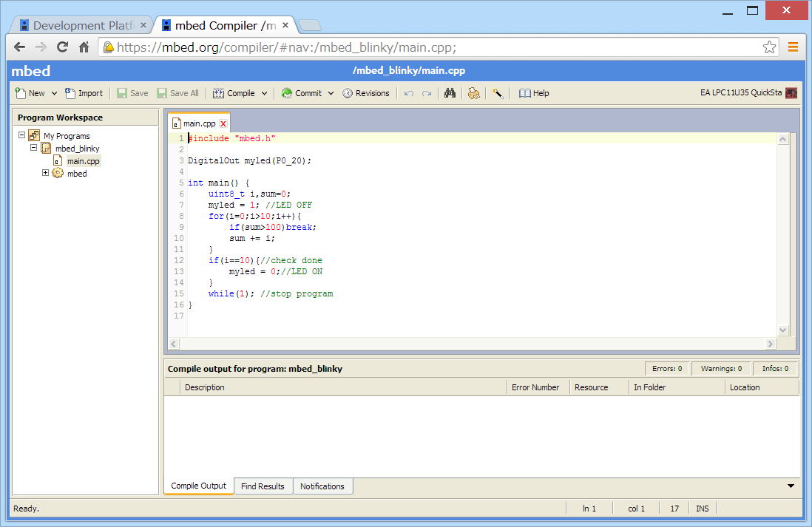Screen dimensions: 812x527
Task: Click the #include "mbed.h" code line
Action: pyautogui.click(x=231, y=138)
